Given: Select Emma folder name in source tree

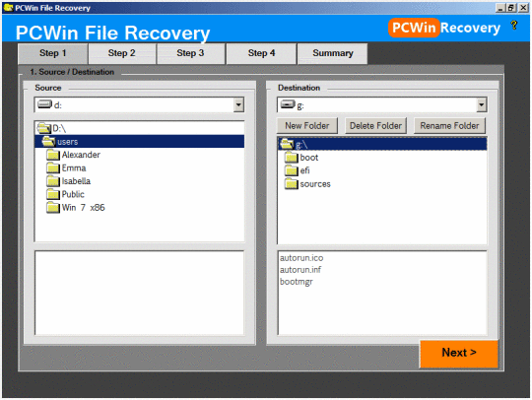Looking at the screenshot, I should pyautogui.click(x=74, y=167).
